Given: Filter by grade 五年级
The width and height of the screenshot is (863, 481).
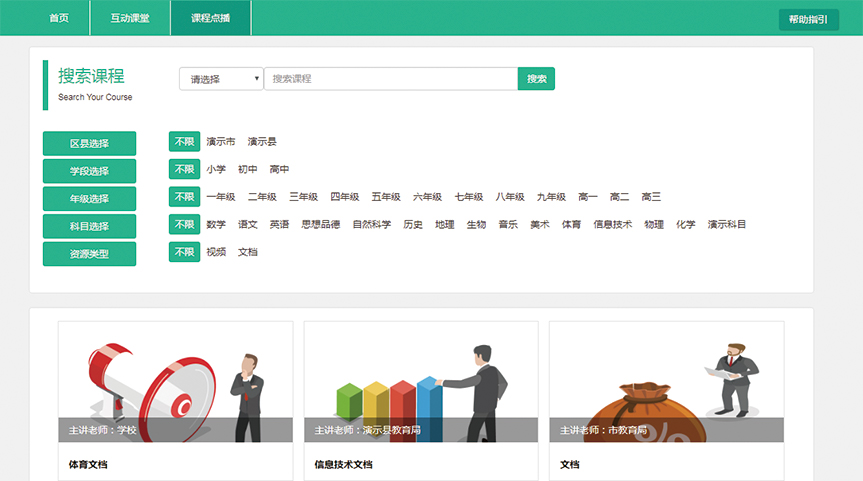Looking at the screenshot, I should tap(386, 196).
